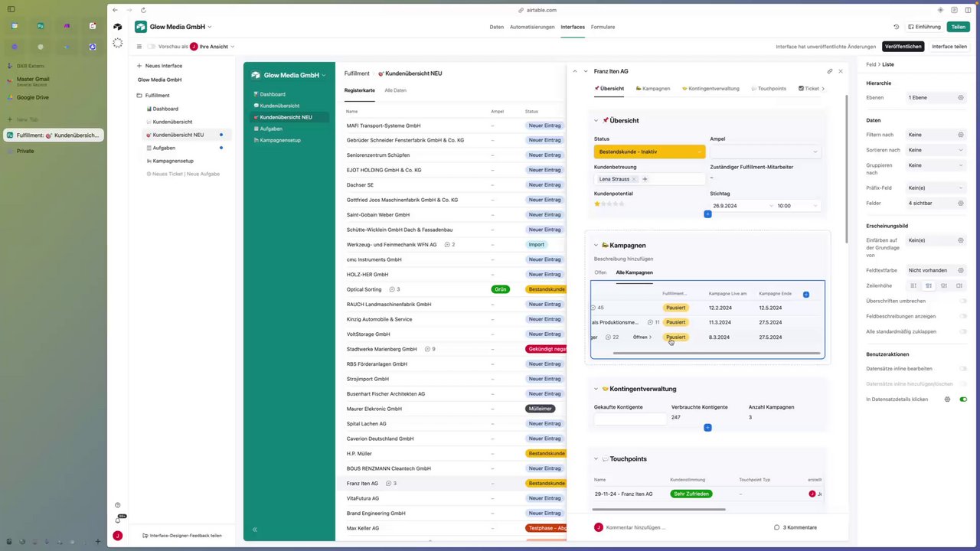Close the Franz Iten AG record panel
Viewport: 980px width, 551px height.
841,71
